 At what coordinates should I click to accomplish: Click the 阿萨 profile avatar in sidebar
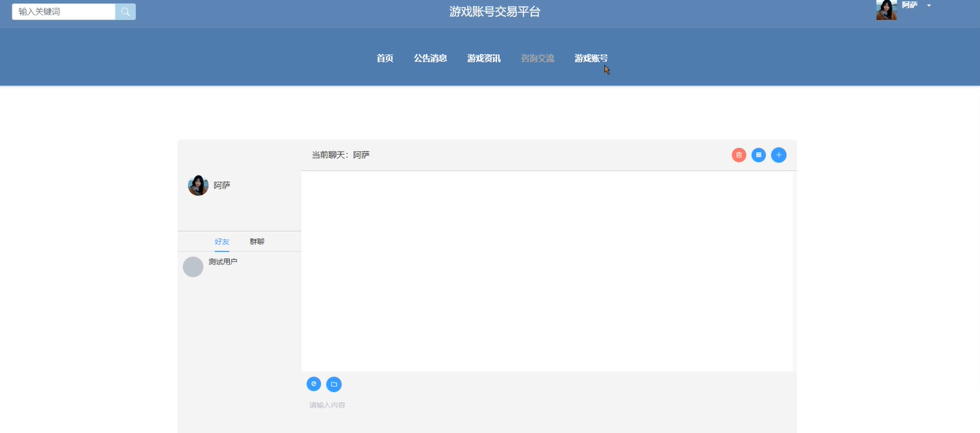tap(198, 186)
